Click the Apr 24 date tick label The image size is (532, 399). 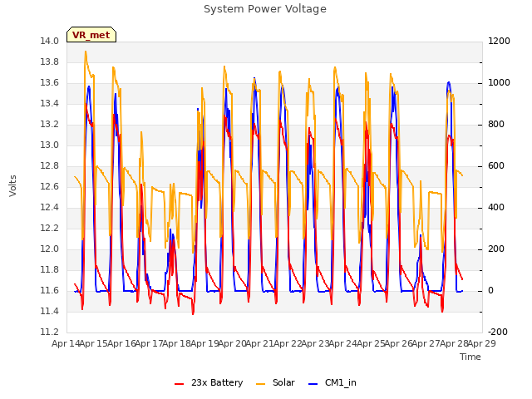343,343
